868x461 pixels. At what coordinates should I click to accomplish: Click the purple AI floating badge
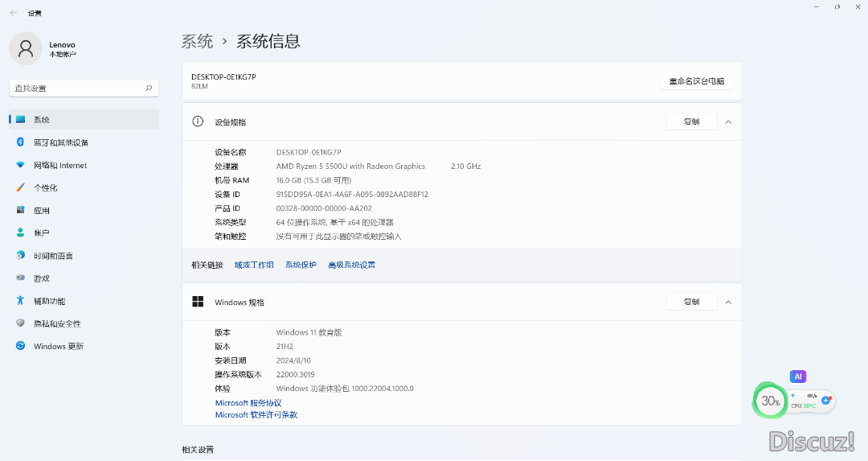point(798,377)
